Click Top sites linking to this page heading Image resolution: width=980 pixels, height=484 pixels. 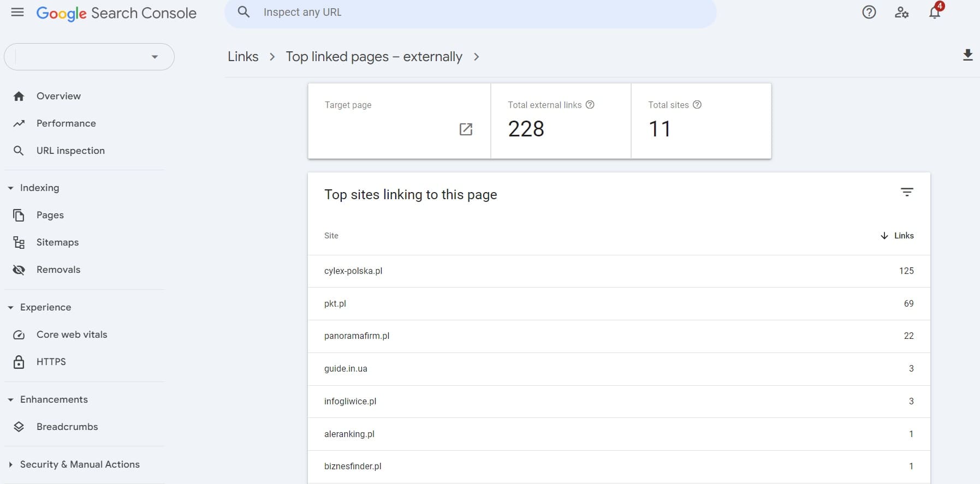click(x=411, y=195)
